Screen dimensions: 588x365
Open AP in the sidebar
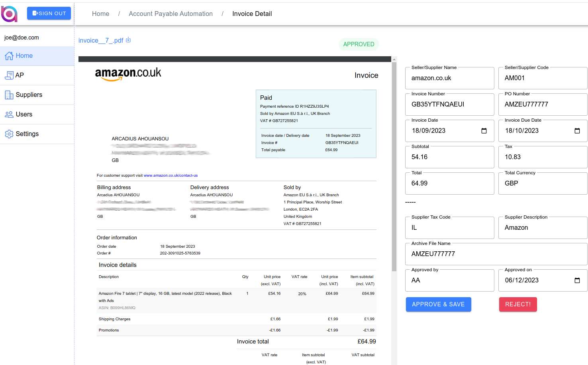coord(37,75)
